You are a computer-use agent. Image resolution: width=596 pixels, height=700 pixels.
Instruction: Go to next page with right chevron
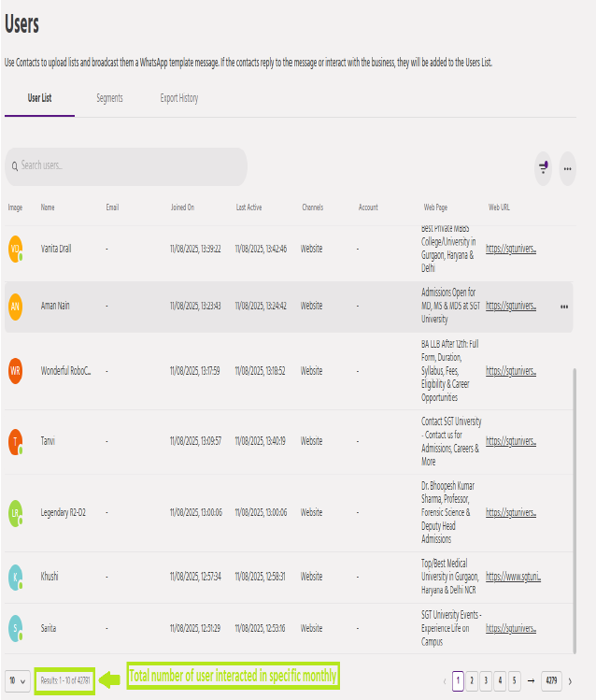[570, 680]
